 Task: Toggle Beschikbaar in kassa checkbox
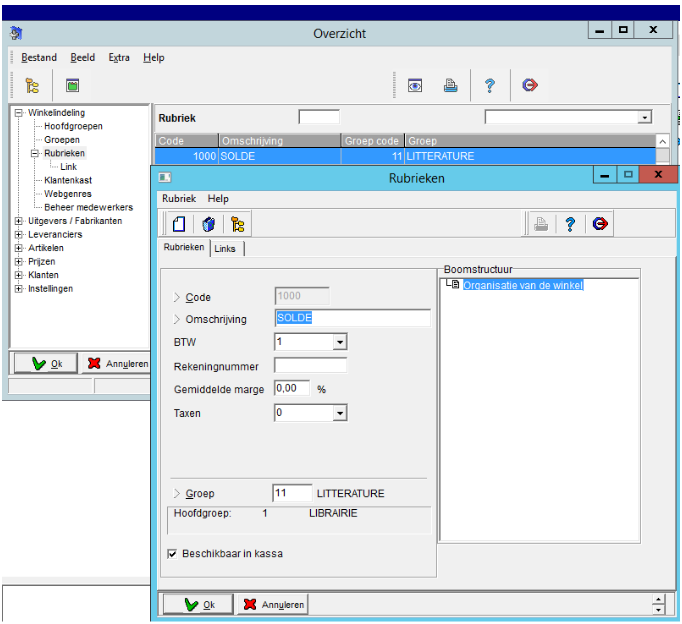pyautogui.click(x=172, y=554)
